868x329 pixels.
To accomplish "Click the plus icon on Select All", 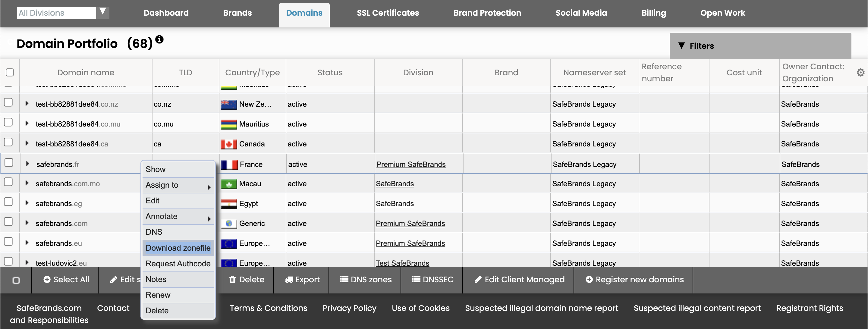I will coord(47,280).
